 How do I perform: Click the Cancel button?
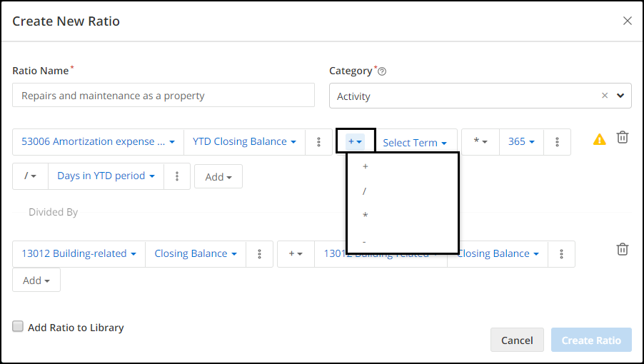[517, 340]
